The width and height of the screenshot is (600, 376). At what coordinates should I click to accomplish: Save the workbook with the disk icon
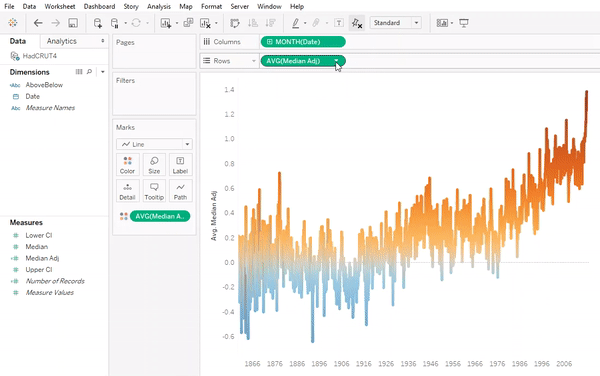(x=73, y=23)
